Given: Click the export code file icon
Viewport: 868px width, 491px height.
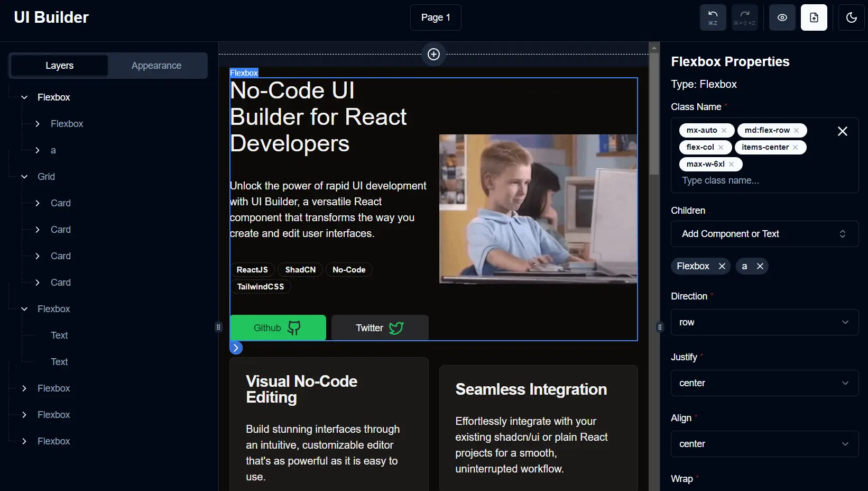Looking at the screenshot, I should pos(814,17).
